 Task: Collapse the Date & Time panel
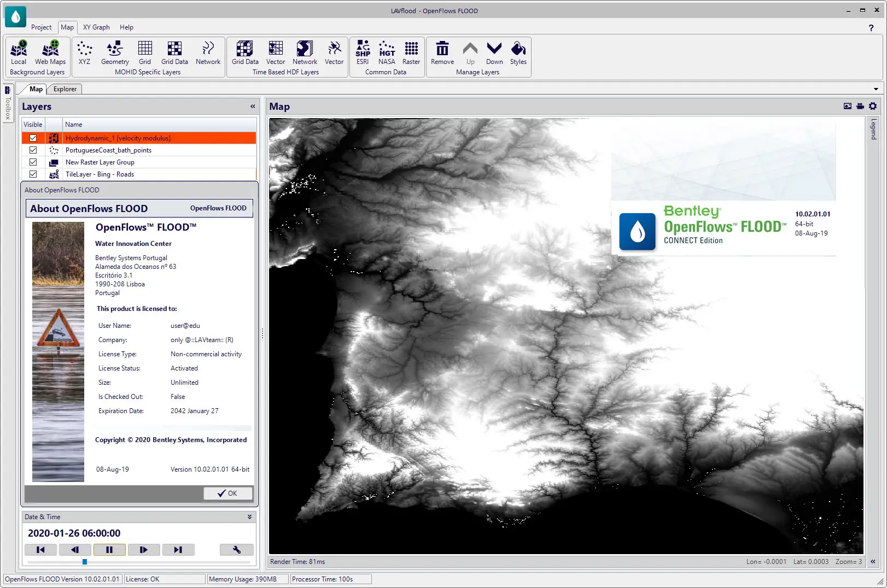(x=249, y=517)
